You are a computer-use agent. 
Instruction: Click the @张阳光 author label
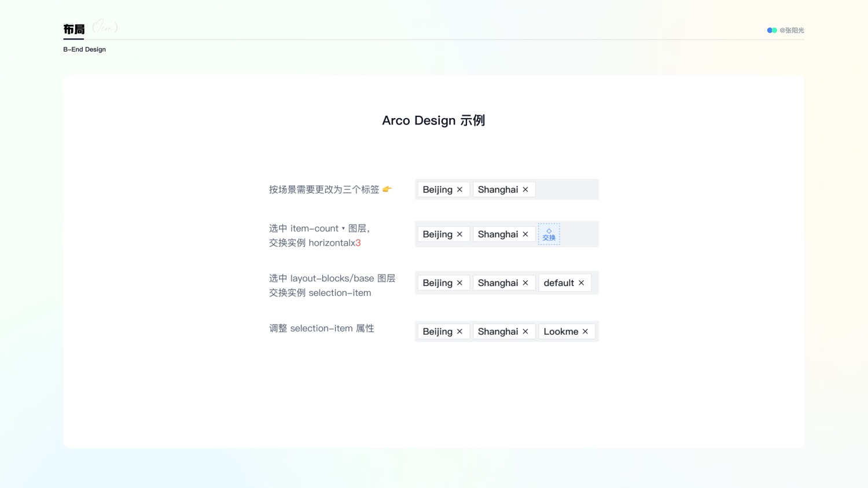[792, 30]
